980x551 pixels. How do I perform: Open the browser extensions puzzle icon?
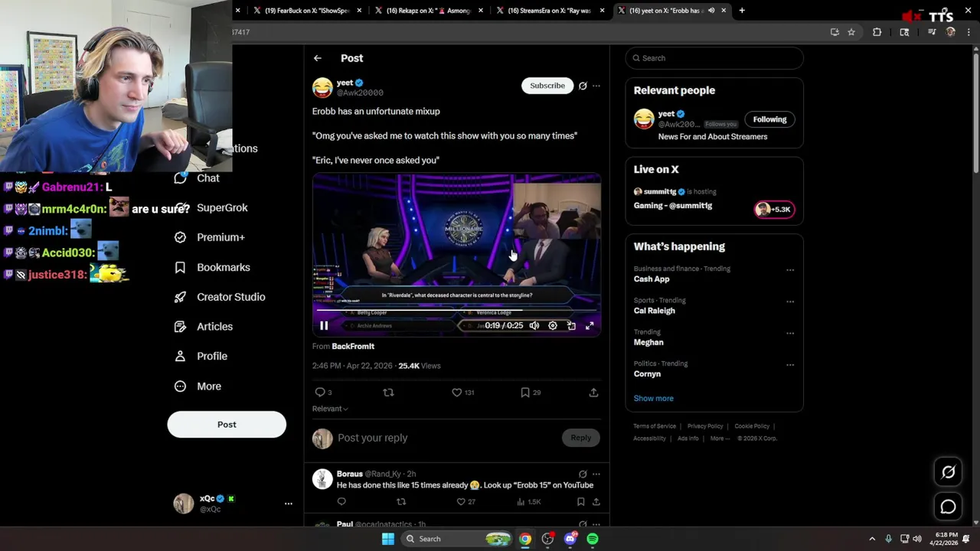(877, 32)
